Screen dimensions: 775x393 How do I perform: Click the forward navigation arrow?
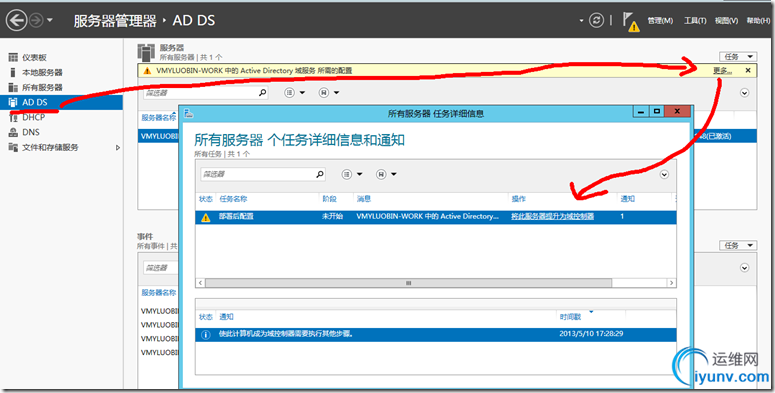click(x=36, y=20)
